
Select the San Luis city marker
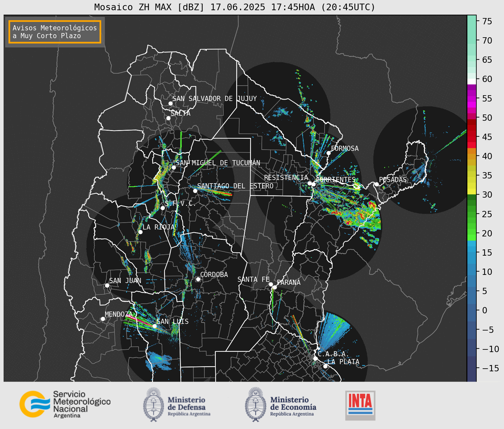click(154, 326)
